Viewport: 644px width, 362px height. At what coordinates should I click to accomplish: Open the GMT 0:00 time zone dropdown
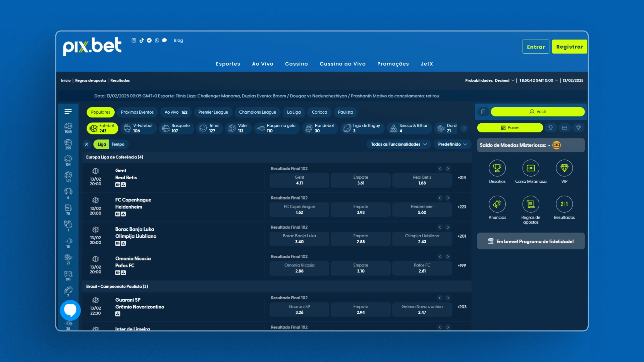(539, 80)
